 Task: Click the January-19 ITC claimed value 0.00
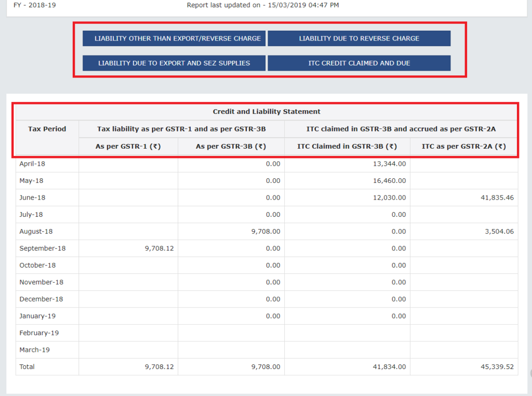[x=398, y=316]
